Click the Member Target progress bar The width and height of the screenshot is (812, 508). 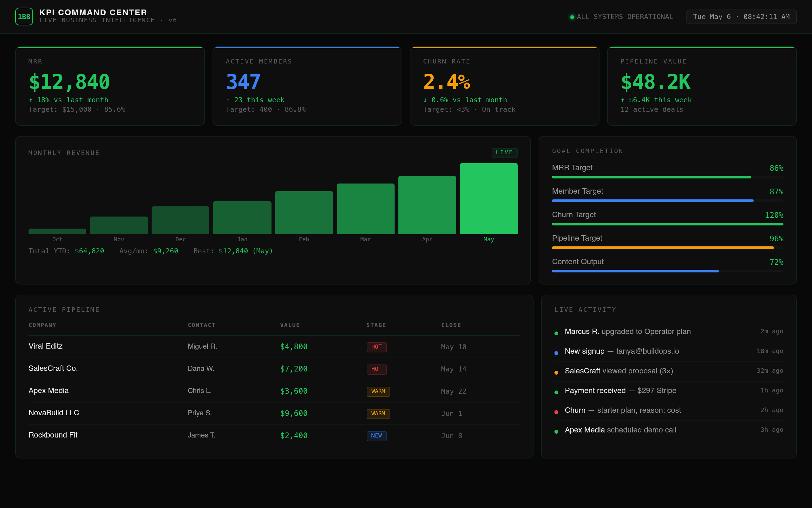click(667, 201)
